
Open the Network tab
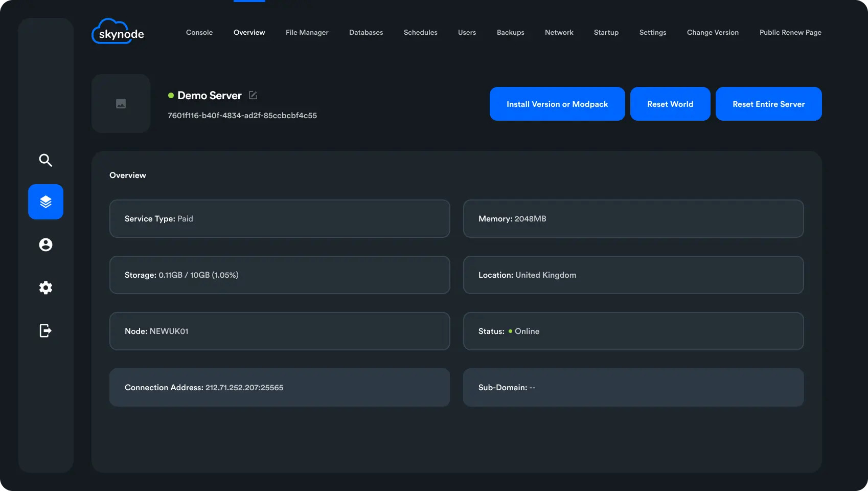click(559, 32)
